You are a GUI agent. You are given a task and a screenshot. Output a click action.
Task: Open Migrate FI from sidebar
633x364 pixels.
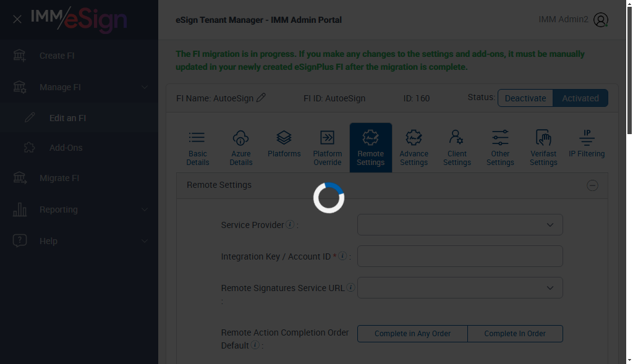tap(59, 178)
